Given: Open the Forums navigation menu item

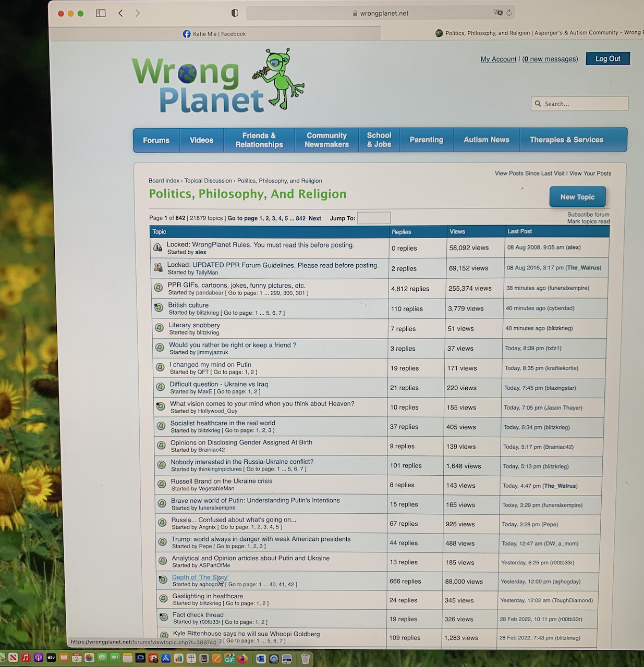Looking at the screenshot, I should click(156, 140).
